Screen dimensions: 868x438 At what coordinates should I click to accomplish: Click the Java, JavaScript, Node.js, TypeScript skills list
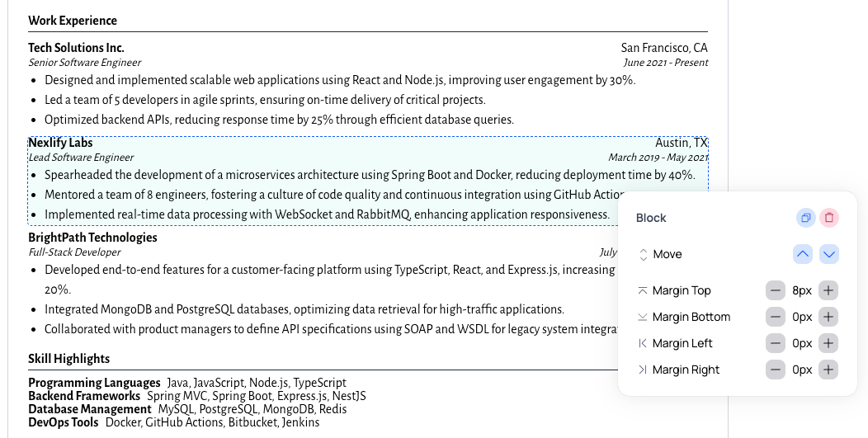tap(257, 383)
